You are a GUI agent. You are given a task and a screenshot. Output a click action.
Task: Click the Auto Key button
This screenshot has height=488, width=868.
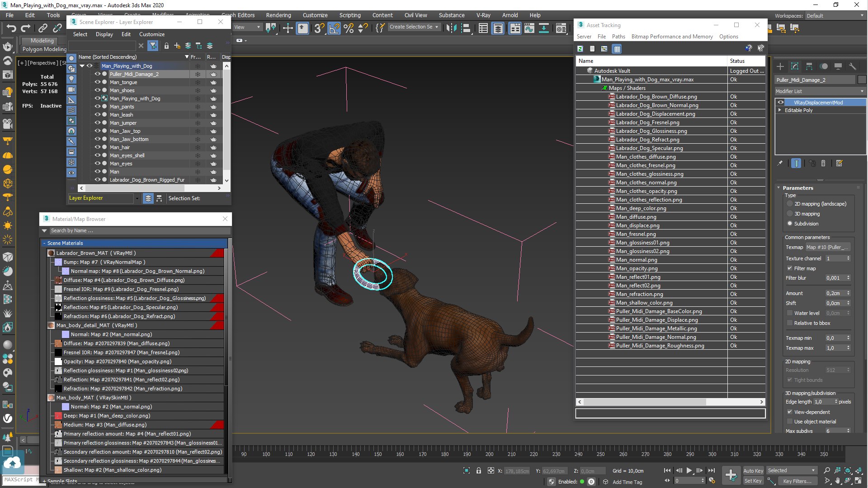[753, 471]
